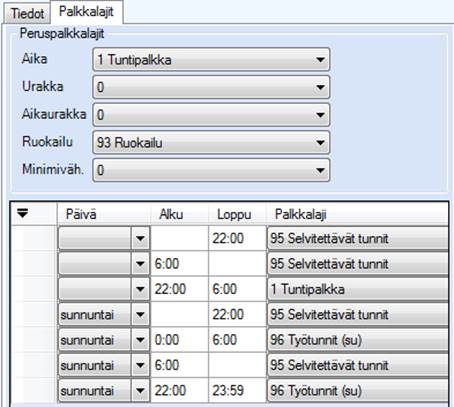Open the Aika dropdown showing 1 Tuntipalkka
Image resolution: width=454 pixels, height=407 pixels.
tap(211, 60)
